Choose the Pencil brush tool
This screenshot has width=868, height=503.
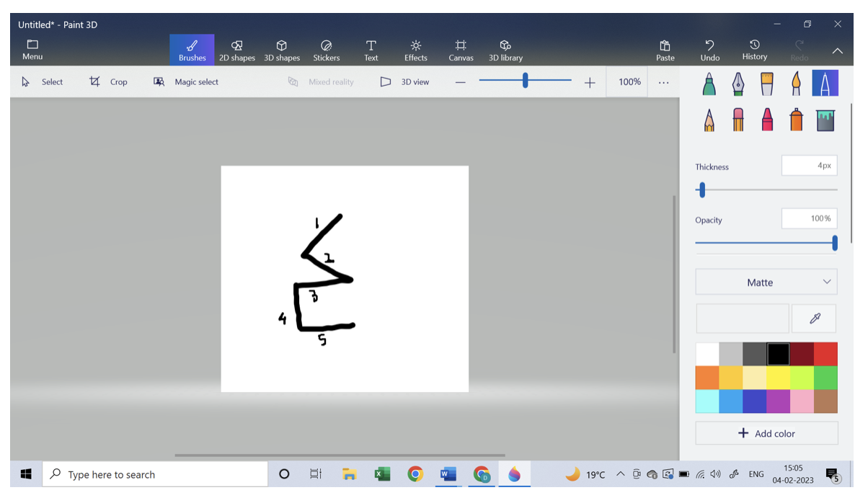(x=709, y=120)
